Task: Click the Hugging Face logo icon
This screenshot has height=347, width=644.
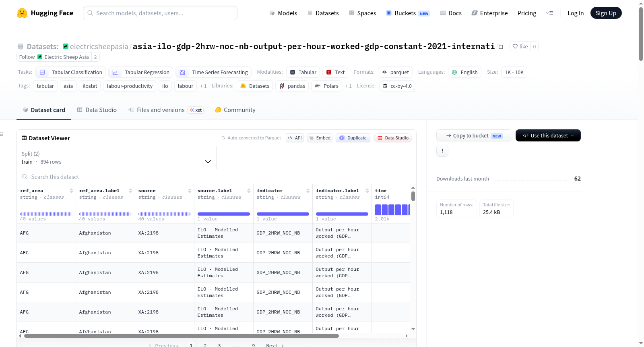Action: pyautogui.click(x=22, y=13)
